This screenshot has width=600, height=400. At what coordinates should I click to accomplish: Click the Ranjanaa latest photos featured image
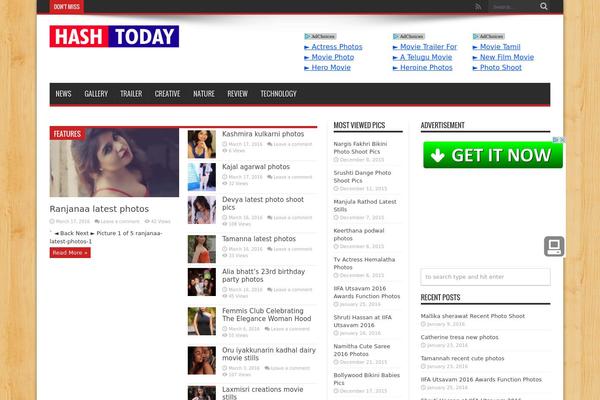click(x=114, y=168)
